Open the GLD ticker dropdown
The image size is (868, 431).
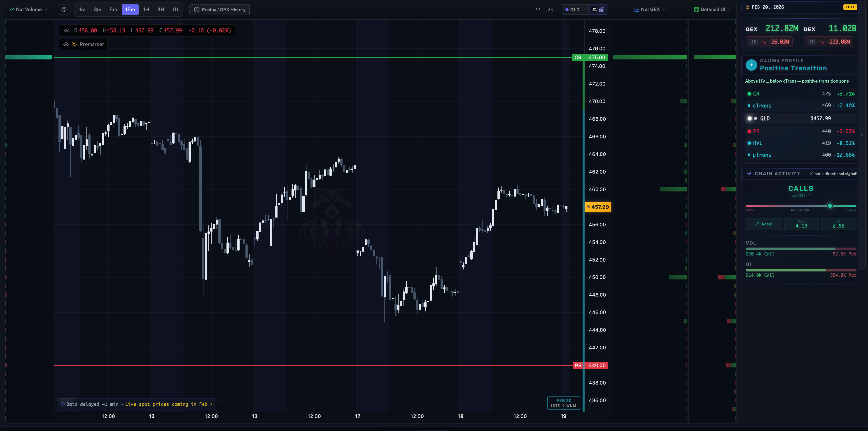pyautogui.click(x=575, y=9)
